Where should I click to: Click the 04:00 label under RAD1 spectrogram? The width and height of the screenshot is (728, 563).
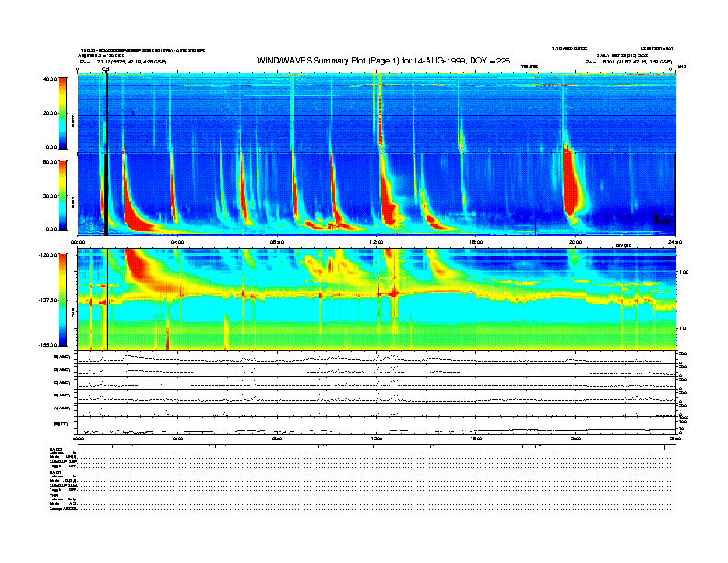pyautogui.click(x=177, y=242)
